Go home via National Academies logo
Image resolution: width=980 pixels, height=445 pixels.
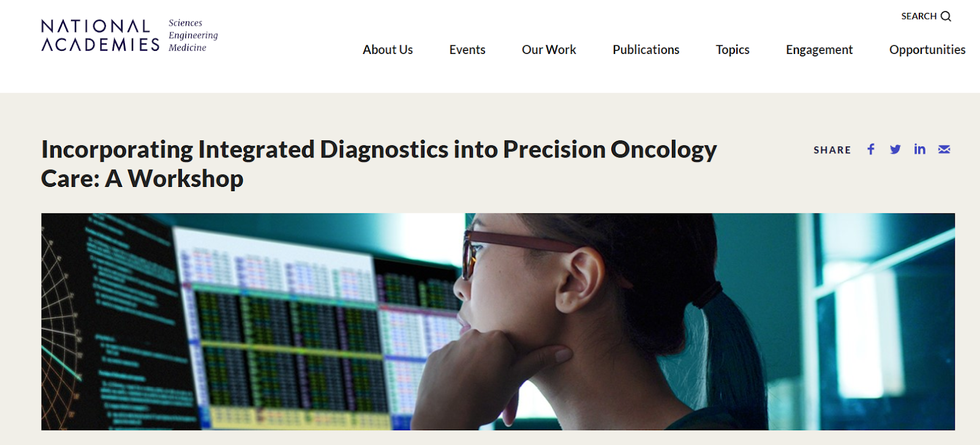pyautogui.click(x=100, y=36)
